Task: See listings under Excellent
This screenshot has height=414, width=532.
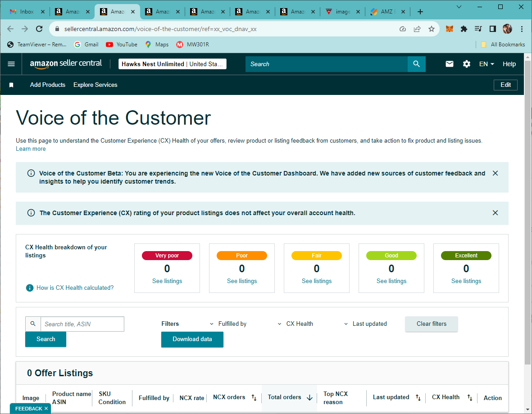Action: click(x=466, y=281)
